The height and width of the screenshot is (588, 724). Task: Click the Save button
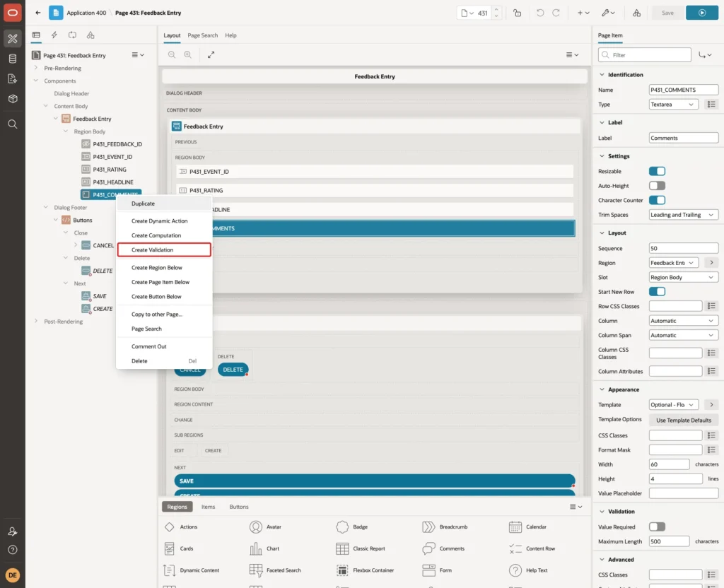pyautogui.click(x=667, y=13)
